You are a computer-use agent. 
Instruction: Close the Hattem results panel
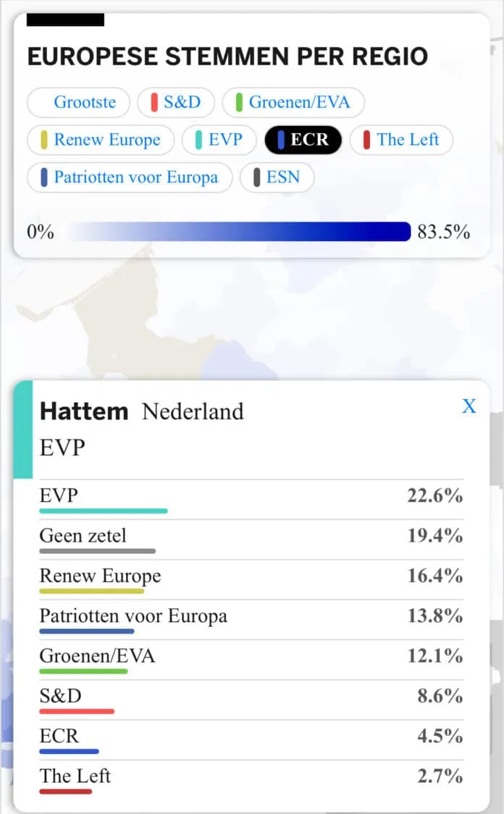click(469, 406)
